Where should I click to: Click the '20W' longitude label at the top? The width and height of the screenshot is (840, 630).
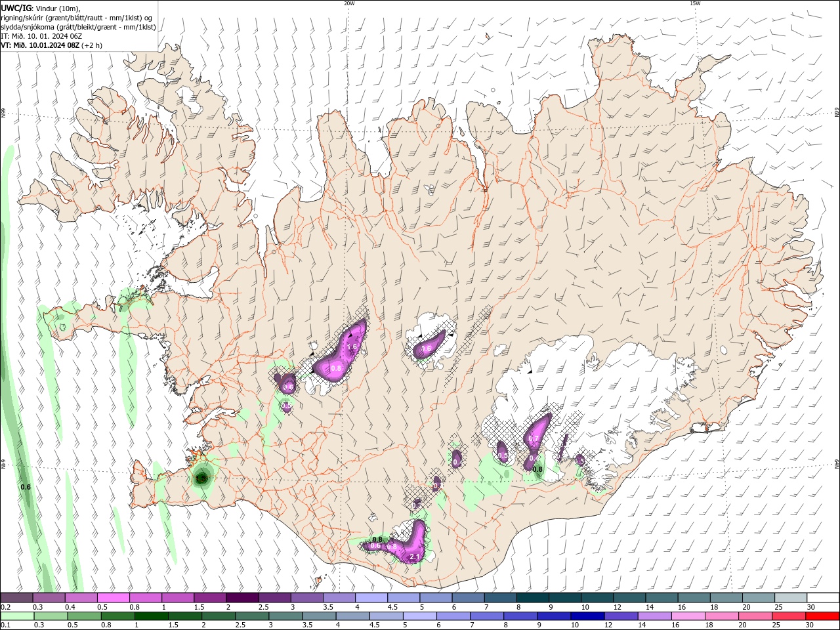[x=349, y=3]
